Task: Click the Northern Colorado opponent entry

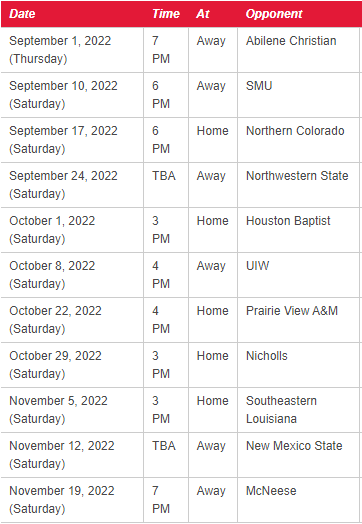Action: [x=295, y=131]
